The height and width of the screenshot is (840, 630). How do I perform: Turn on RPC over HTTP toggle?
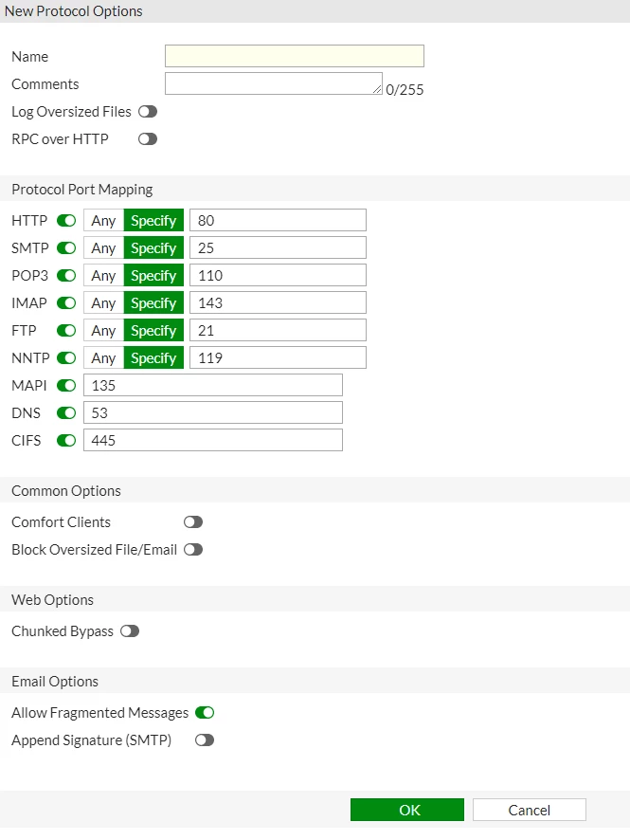(x=148, y=139)
